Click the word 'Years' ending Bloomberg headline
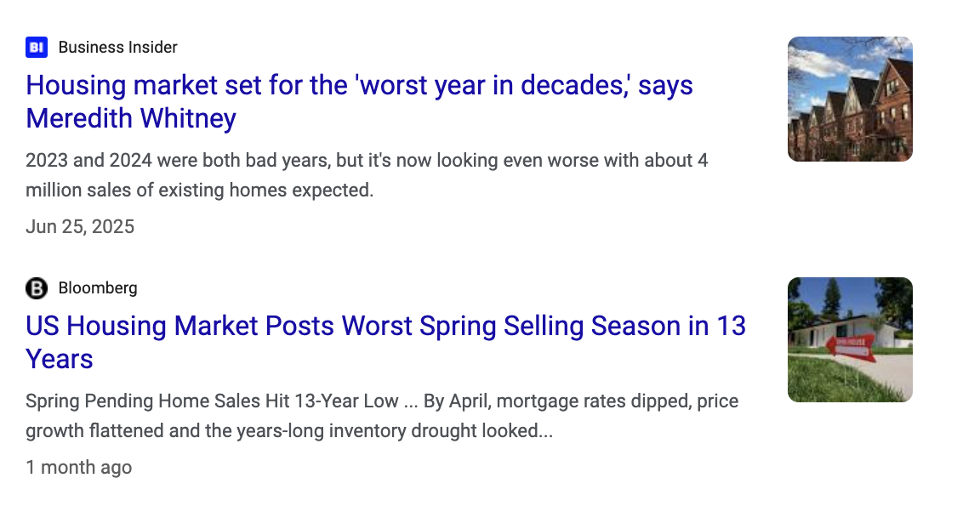Viewport: 980px width, 512px height. [60, 360]
